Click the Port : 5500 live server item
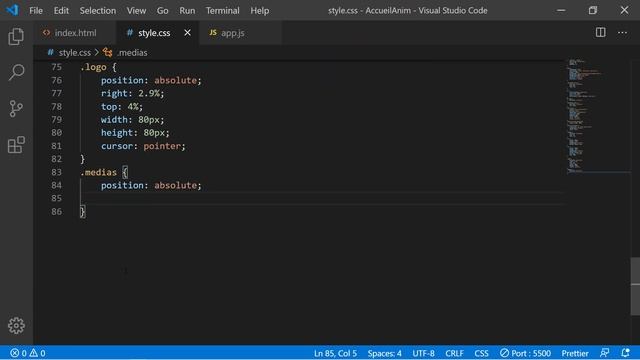The image size is (640, 360). 525,353
